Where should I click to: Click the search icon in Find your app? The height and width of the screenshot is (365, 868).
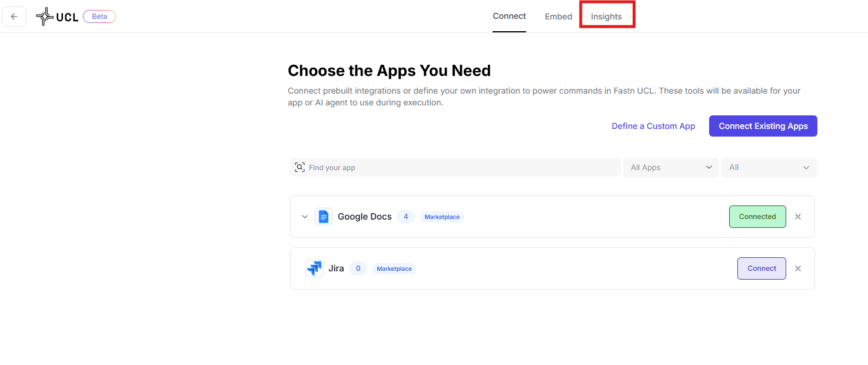tap(300, 167)
